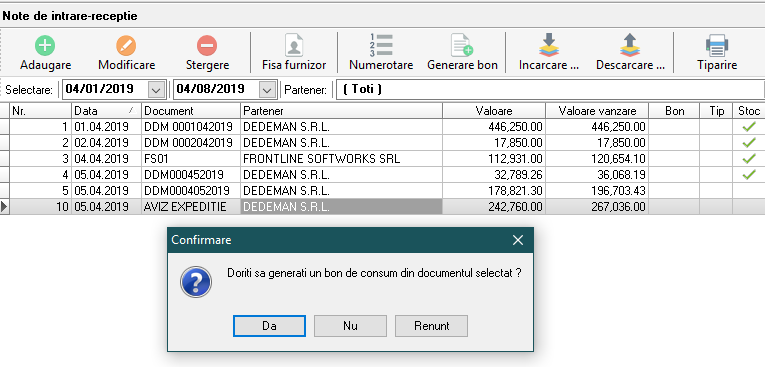
Task: Confirm with the Da button
Action: point(269,326)
